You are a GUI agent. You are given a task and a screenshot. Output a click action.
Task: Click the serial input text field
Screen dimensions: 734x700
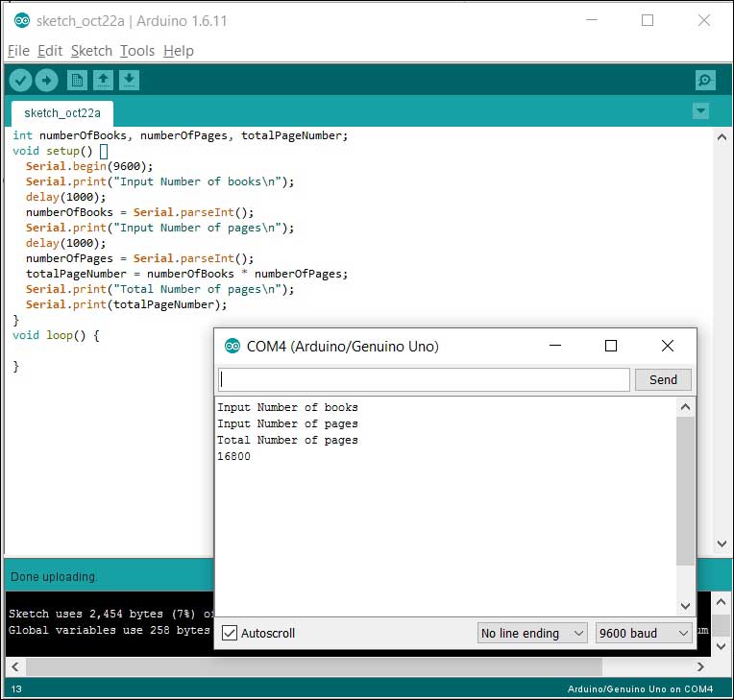424,379
